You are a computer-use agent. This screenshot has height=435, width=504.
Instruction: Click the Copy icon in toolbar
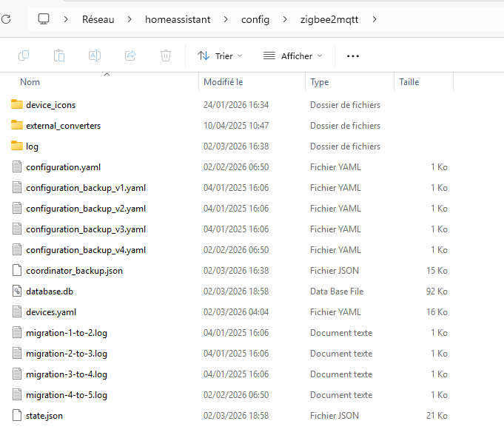point(24,55)
